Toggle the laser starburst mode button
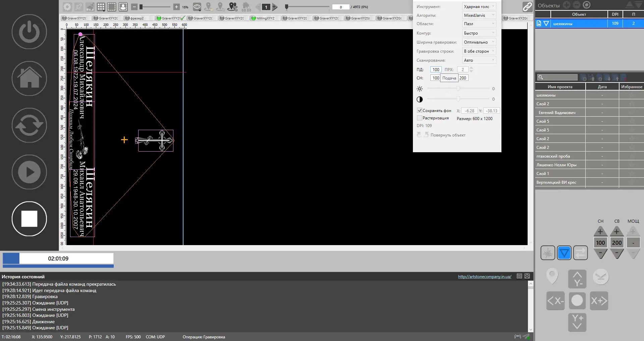Viewport: 644px width, 341px height. pyautogui.click(x=548, y=253)
